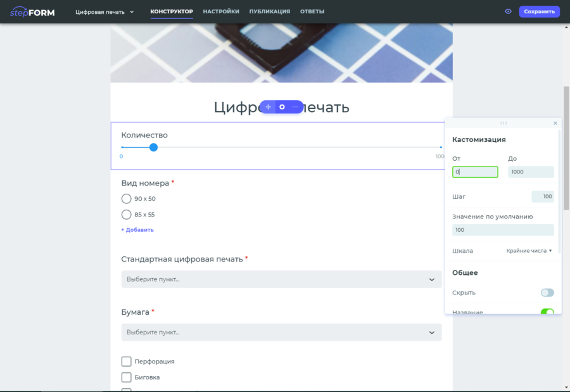Switch to the Настройки tab
Viewport: 570px width, 392px height.
tap(221, 11)
